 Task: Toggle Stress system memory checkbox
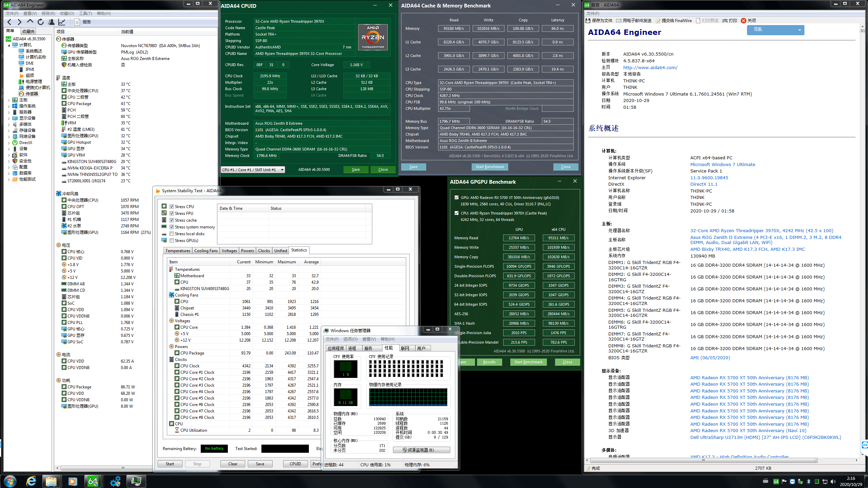(172, 227)
